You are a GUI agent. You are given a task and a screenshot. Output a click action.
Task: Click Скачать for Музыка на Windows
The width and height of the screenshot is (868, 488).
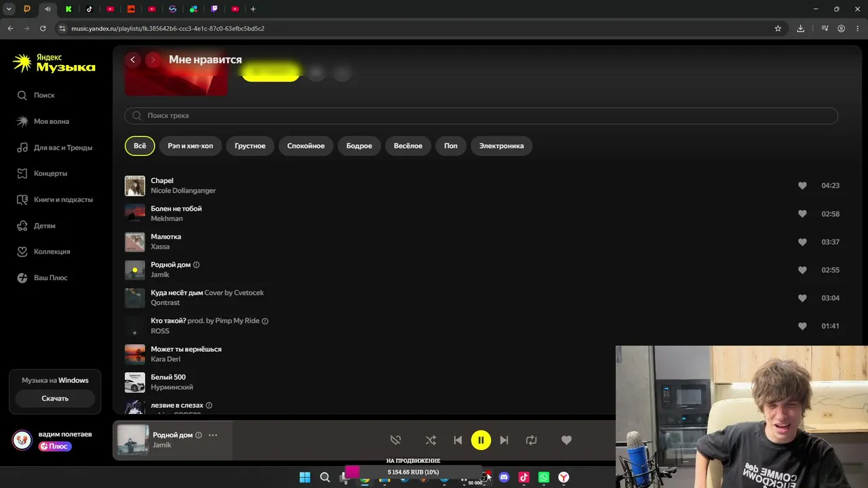tap(55, 399)
